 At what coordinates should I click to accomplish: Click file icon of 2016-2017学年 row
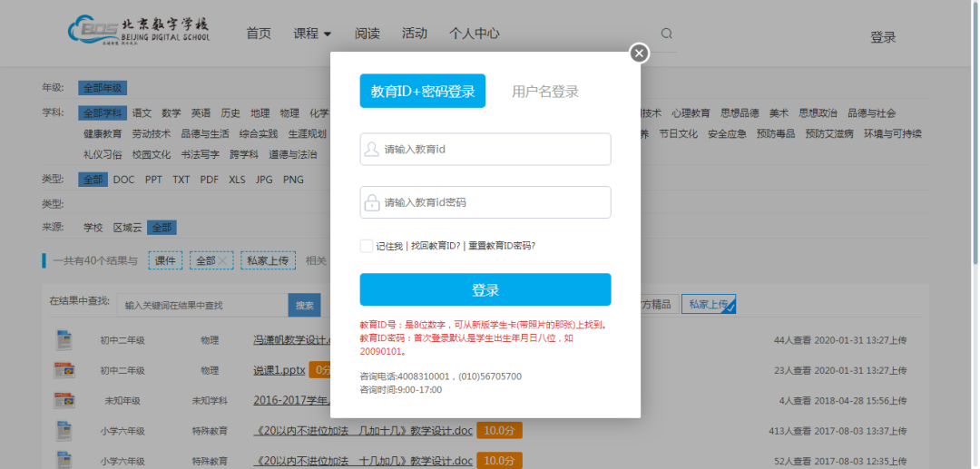(64, 400)
